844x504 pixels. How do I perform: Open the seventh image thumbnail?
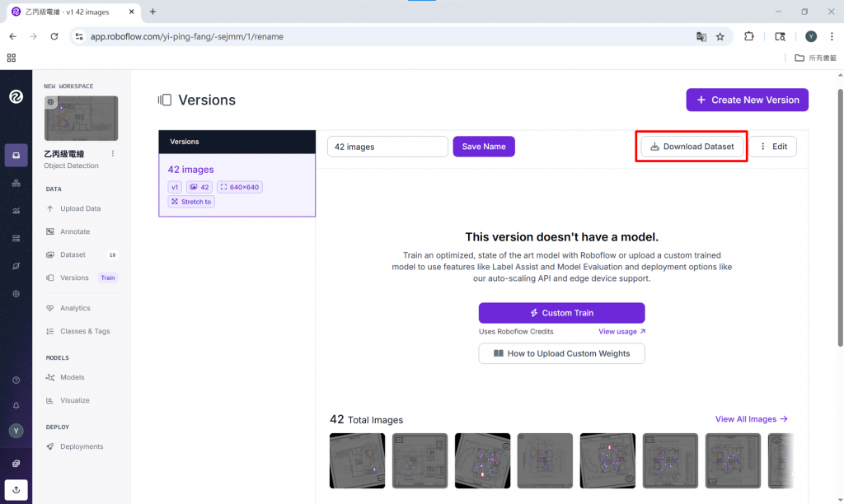click(733, 461)
